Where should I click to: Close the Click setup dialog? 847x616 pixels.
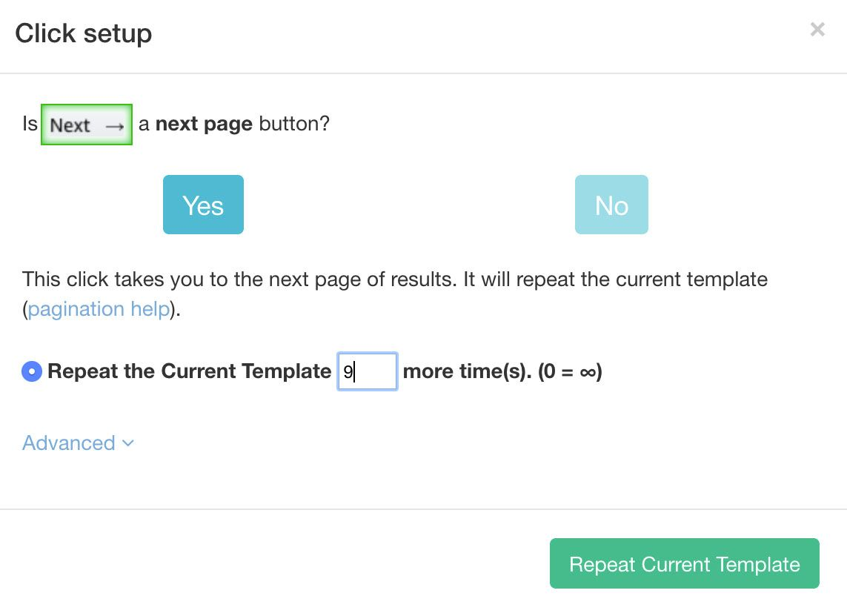pyautogui.click(x=817, y=29)
